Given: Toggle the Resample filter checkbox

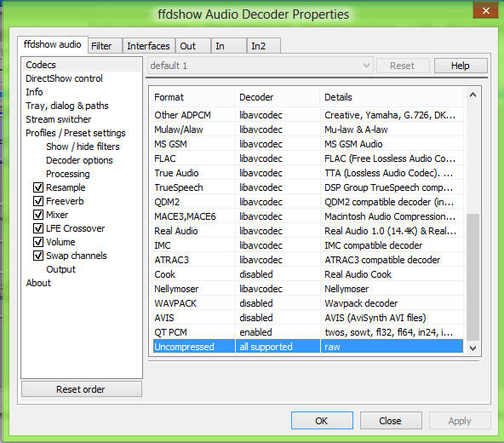Looking at the screenshot, I should click(x=38, y=187).
